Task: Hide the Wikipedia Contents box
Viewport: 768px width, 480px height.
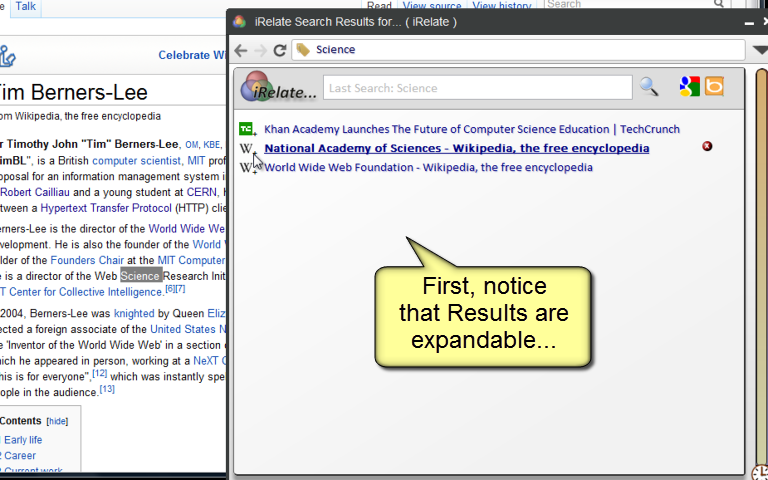Action: pyautogui.click(x=57, y=421)
